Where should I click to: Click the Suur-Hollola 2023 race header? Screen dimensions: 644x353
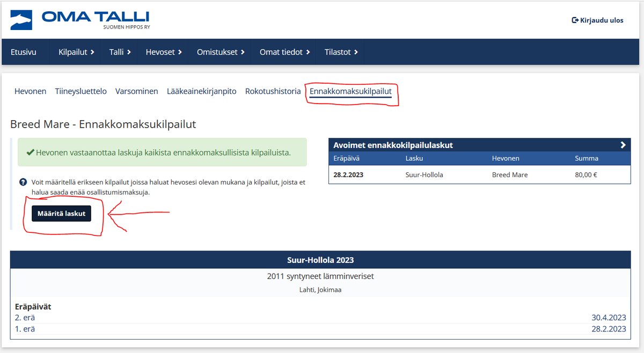[320, 260]
